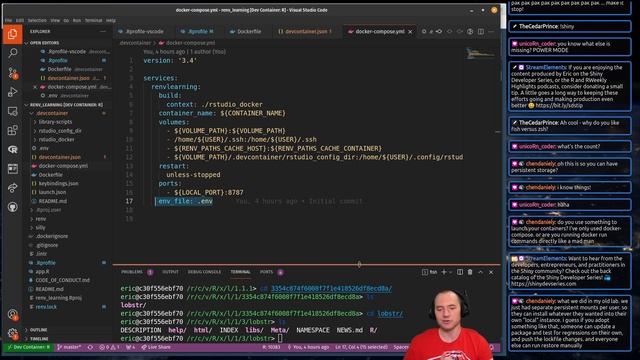
Task: Open keybindings.json in file tree
Action: tap(58, 184)
